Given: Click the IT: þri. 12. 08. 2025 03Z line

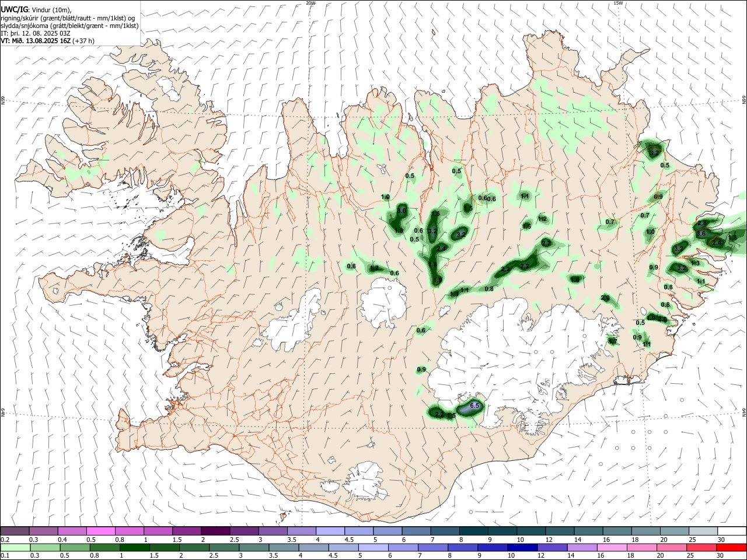Looking at the screenshot, I should 36,33.
